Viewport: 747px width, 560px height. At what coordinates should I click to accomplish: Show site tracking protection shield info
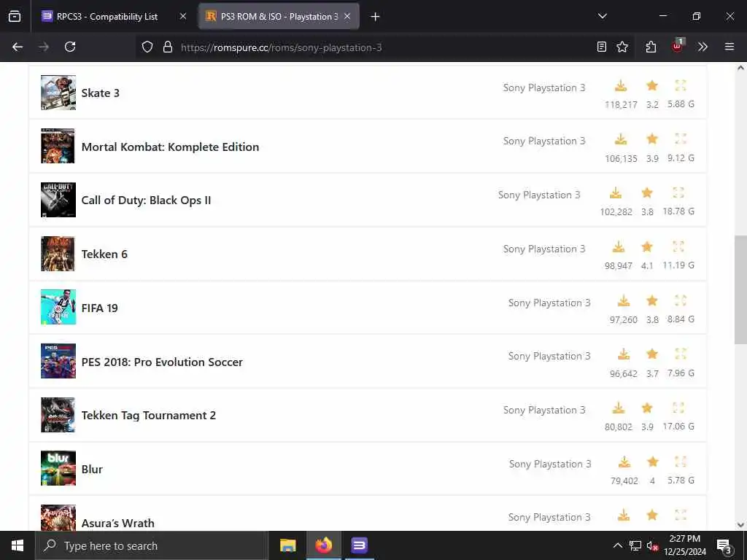pyautogui.click(x=147, y=47)
